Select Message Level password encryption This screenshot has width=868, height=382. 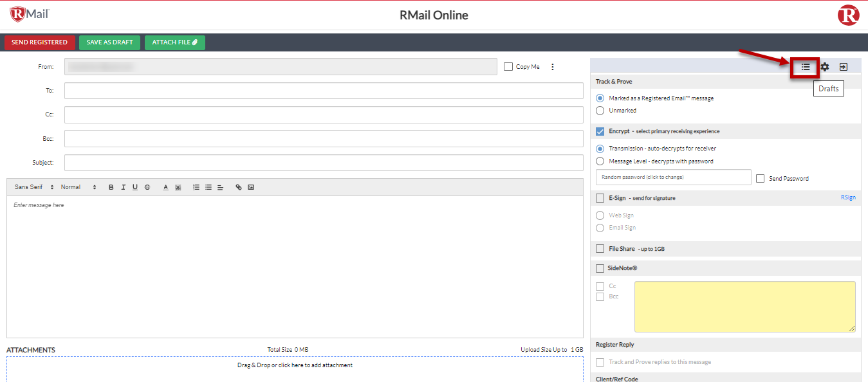(600, 161)
